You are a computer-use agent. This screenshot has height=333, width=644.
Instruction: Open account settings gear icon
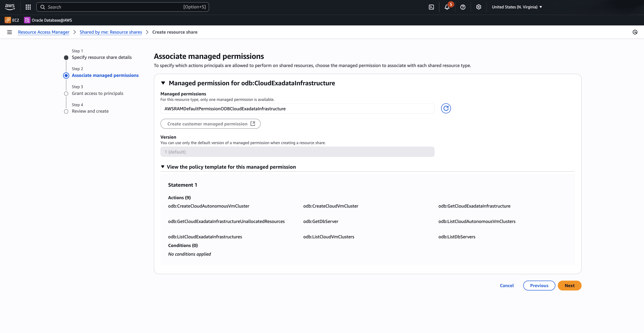tap(478, 7)
